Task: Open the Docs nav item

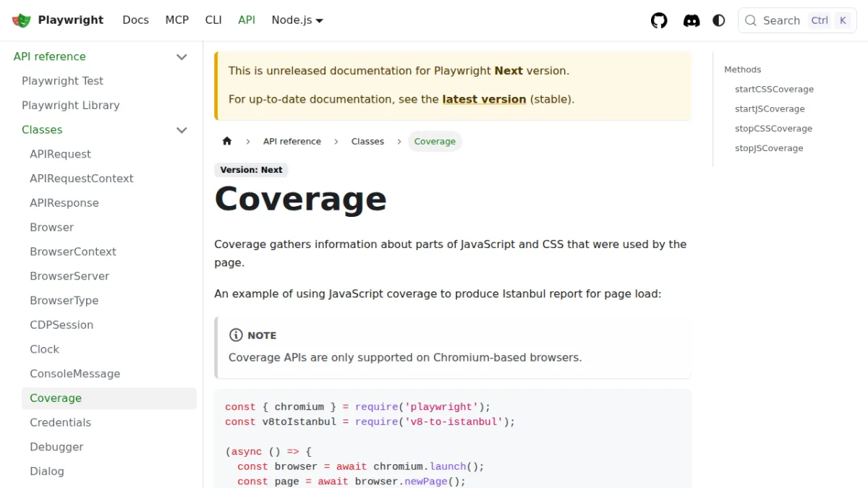Action: 136,20
